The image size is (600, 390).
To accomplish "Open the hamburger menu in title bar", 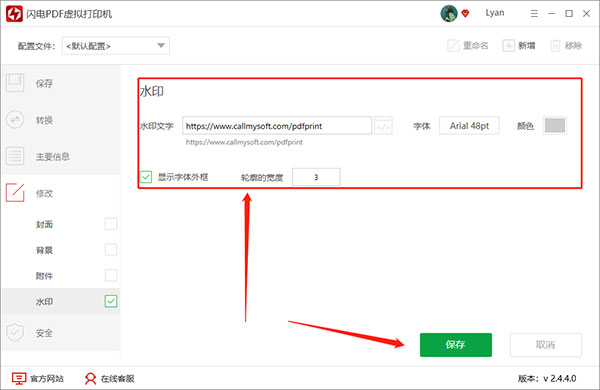I will pos(534,13).
